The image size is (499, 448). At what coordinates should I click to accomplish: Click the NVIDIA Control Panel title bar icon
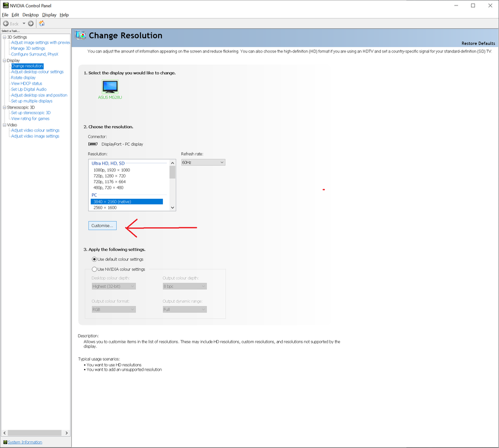(6, 6)
